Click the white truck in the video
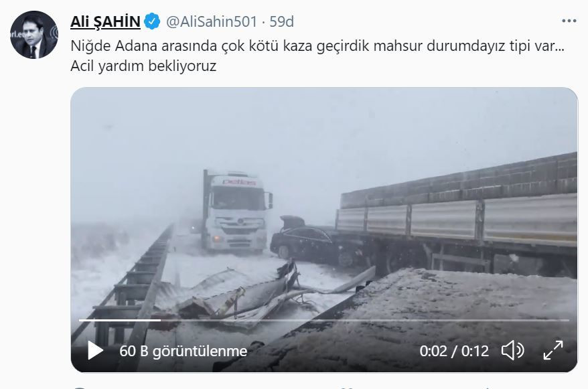 coord(235,212)
